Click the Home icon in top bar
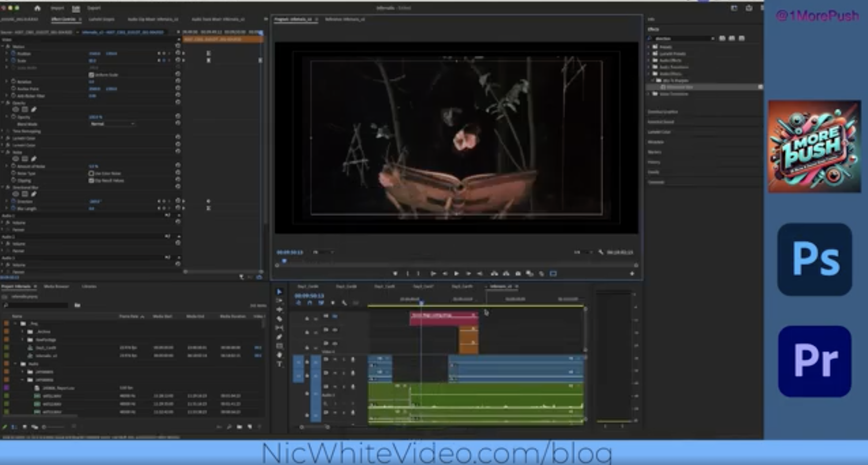Image resolution: width=868 pixels, height=465 pixels. pos(37,8)
